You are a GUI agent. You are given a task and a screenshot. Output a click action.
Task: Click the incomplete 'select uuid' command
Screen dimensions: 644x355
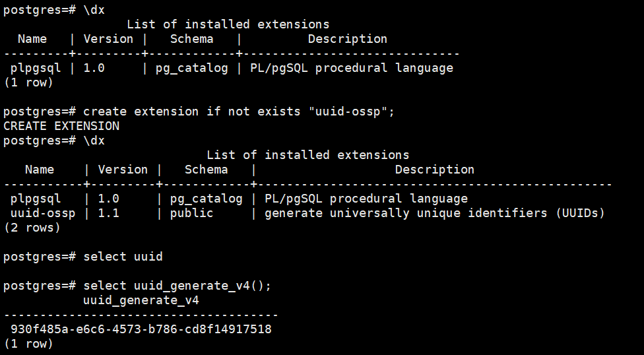[123, 257]
